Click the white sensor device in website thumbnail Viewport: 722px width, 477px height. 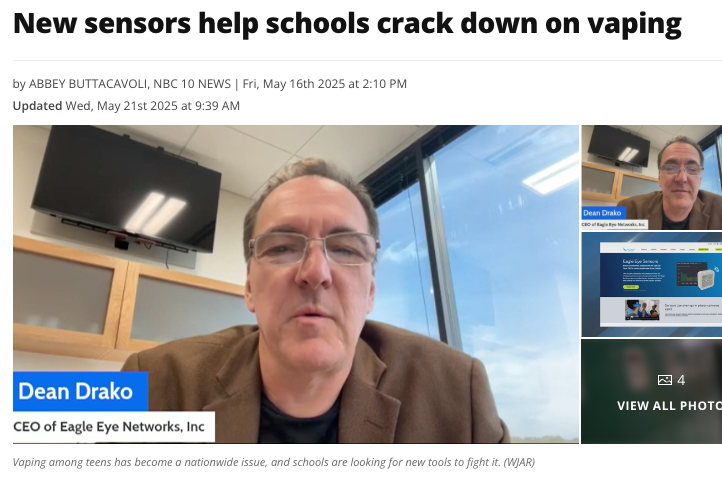[705, 279]
